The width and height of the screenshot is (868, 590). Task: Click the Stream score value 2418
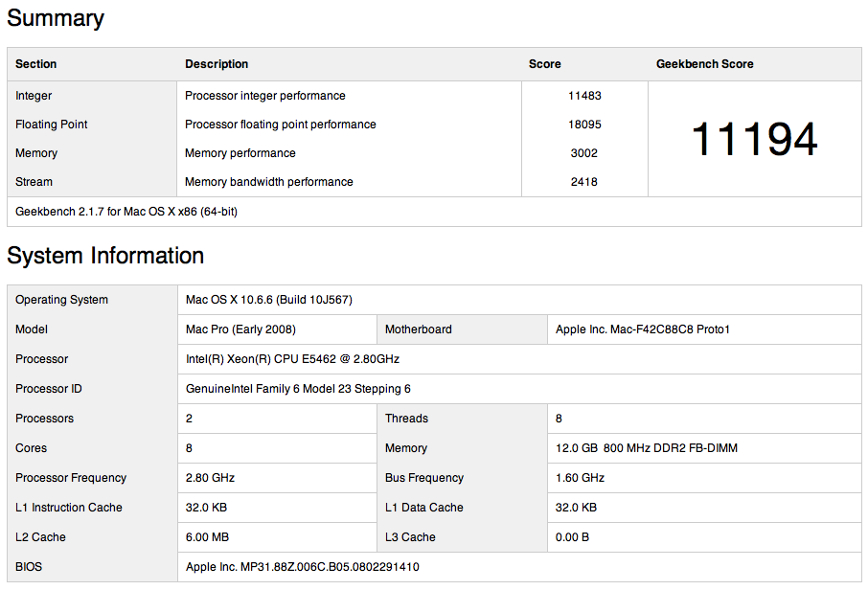point(584,182)
